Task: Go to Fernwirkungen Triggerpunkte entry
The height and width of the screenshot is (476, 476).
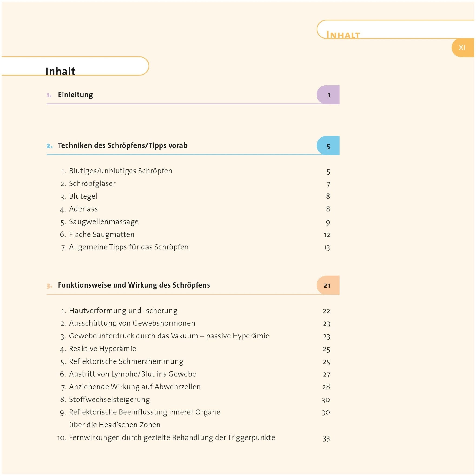Action: point(172,438)
